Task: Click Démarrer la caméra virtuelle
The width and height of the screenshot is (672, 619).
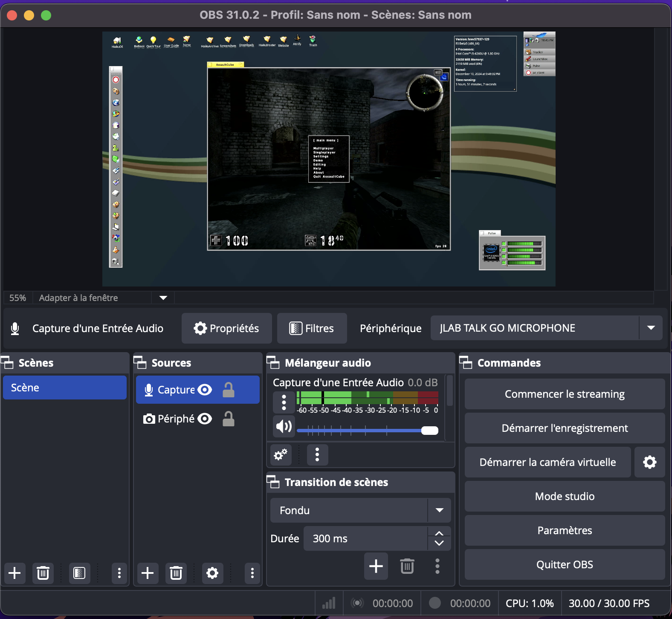Action: pos(548,462)
